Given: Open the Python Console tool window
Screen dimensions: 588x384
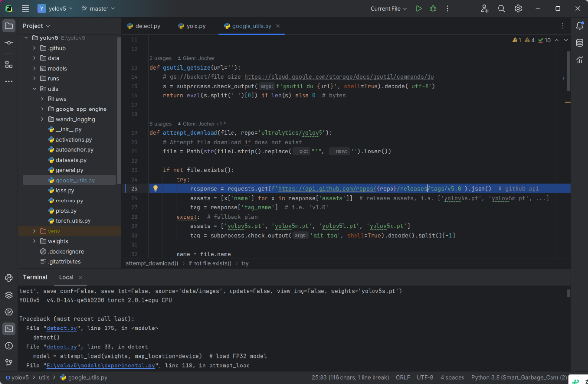Looking at the screenshot, I should point(9,278).
